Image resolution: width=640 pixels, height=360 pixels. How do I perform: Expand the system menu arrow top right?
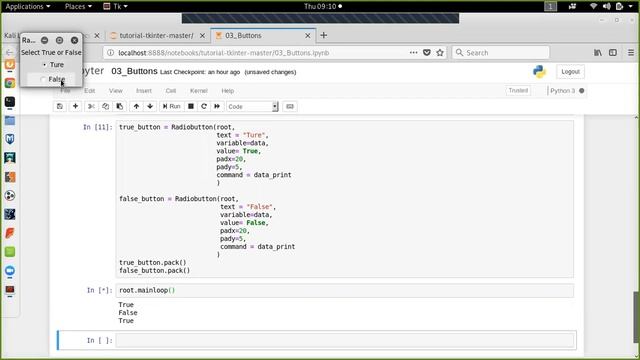tap(631, 6)
